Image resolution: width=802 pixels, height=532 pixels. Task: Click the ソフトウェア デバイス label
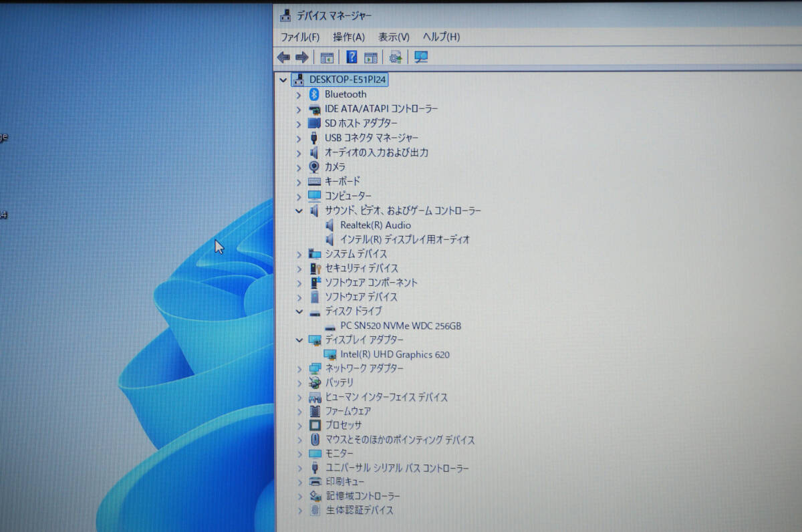point(361,297)
